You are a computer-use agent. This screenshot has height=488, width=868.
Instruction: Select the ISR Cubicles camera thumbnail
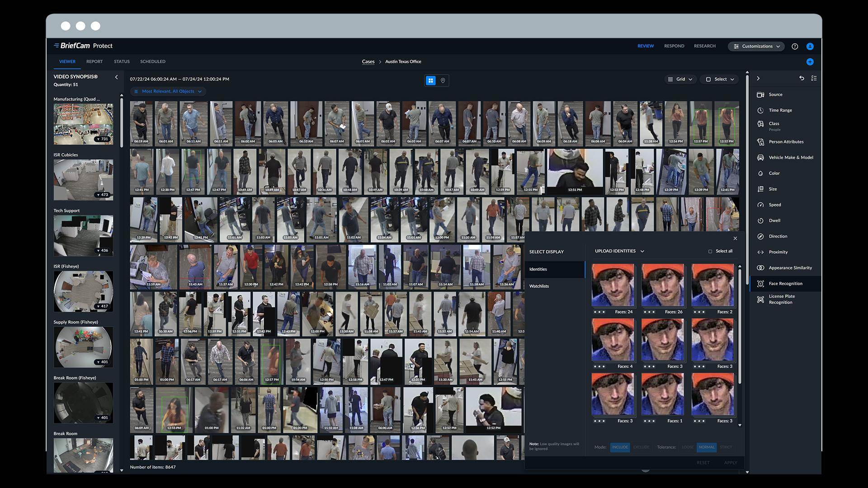pos(83,179)
